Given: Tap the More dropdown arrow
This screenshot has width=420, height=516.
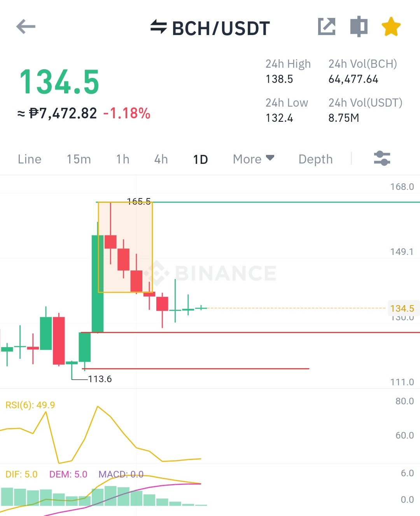Looking at the screenshot, I should 270,158.
